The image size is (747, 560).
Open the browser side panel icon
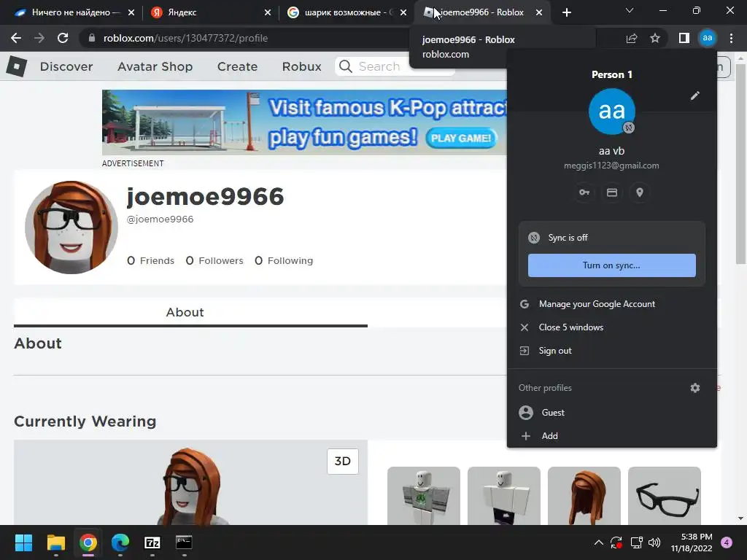pyautogui.click(x=684, y=38)
